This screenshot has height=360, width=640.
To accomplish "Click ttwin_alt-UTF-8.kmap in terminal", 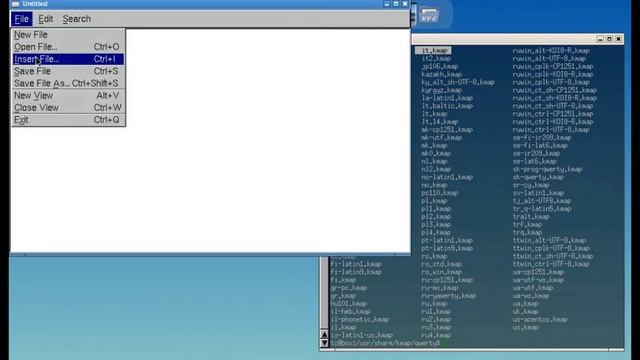I will click(549, 240).
